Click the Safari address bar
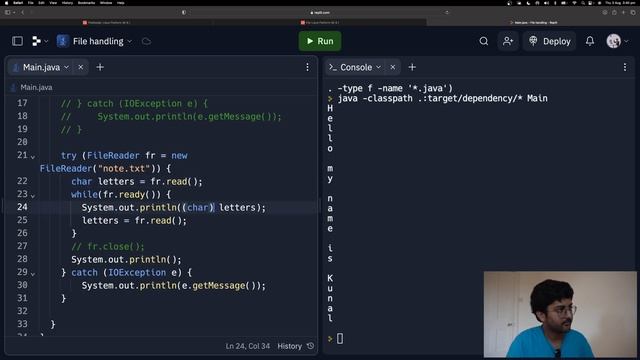The width and height of the screenshot is (640, 360). click(320, 13)
